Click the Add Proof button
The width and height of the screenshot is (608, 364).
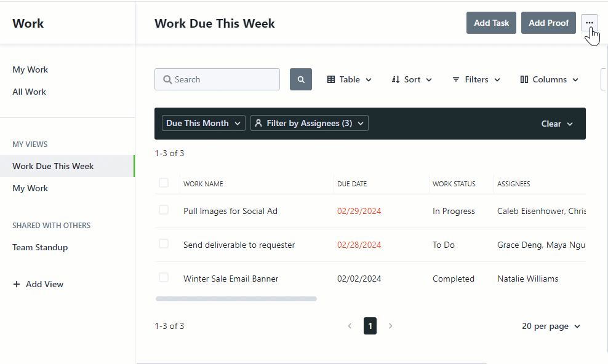click(x=548, y=23)
